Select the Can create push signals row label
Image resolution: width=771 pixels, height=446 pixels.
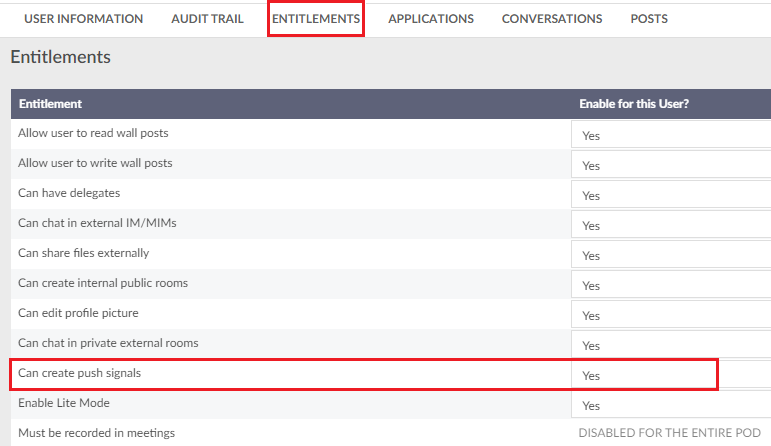pyautogui.click(x=80, y=373)
